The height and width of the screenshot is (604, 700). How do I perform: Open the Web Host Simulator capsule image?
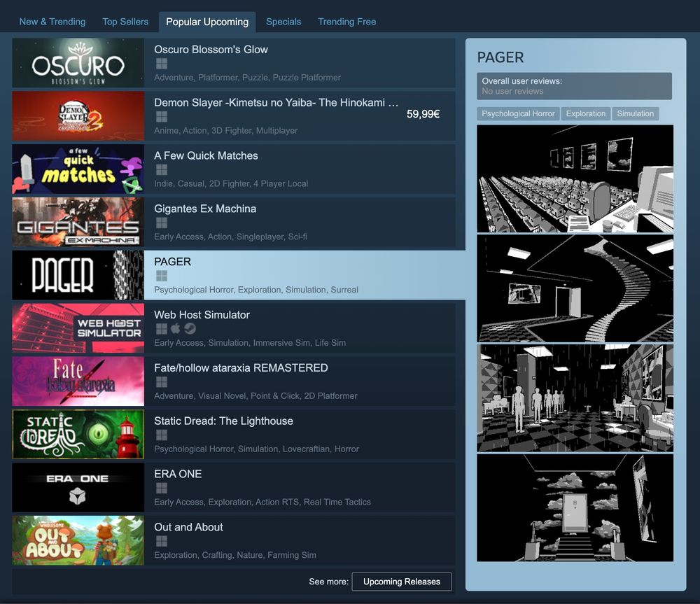[x=78, y=328]
